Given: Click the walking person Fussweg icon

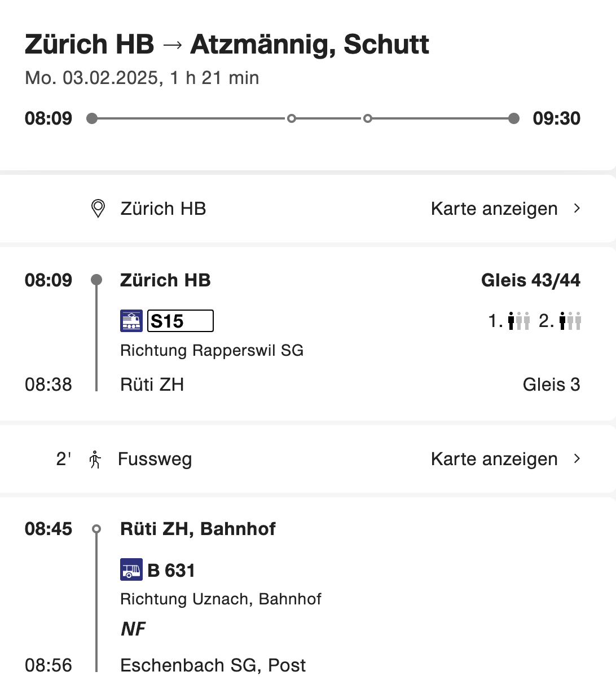Looking at the screenshot, I should [x=95, y=460].
